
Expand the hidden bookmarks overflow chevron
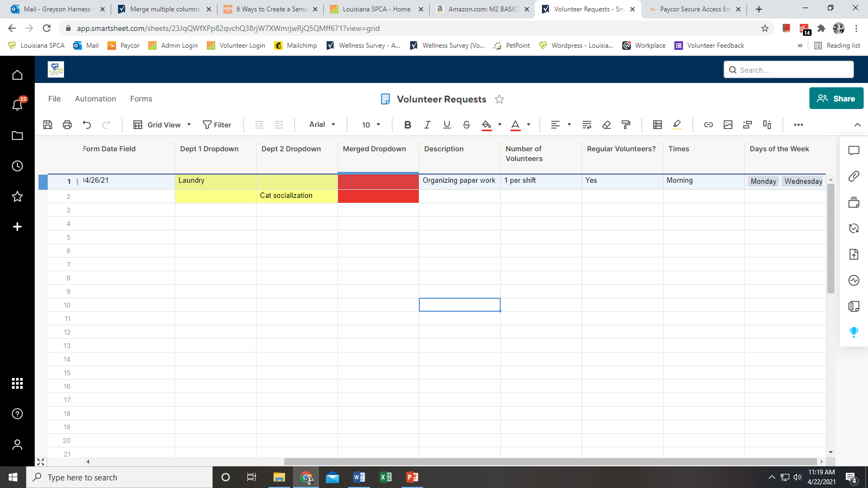[x=800, y=46]
